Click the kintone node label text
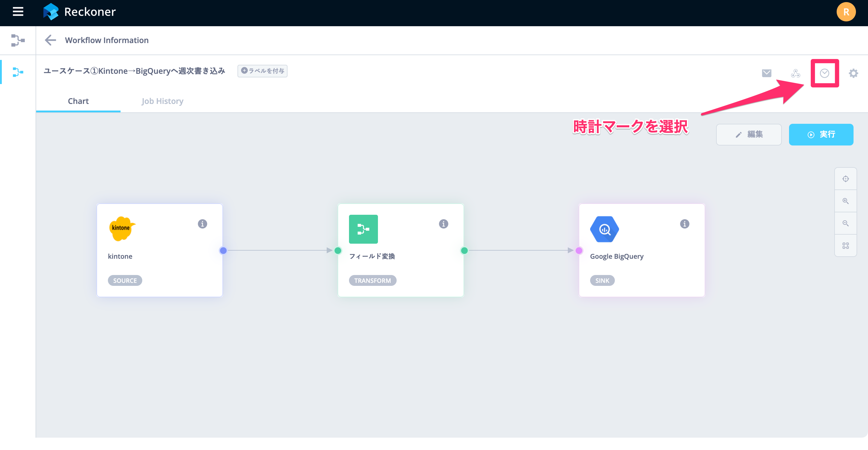Image resolution: width=868 pixels, height=450 pixels. 120,256
